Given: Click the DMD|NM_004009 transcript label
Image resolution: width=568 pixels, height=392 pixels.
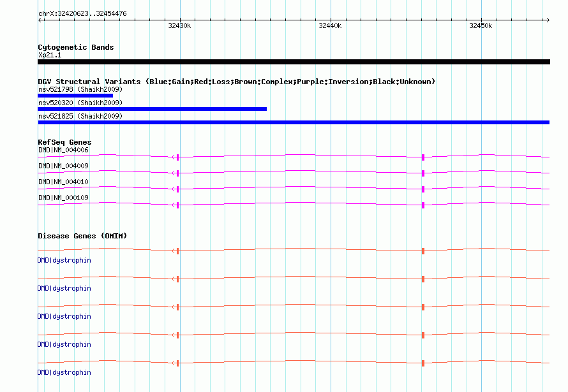Looking at the screenshot, I should coord(63,166).
